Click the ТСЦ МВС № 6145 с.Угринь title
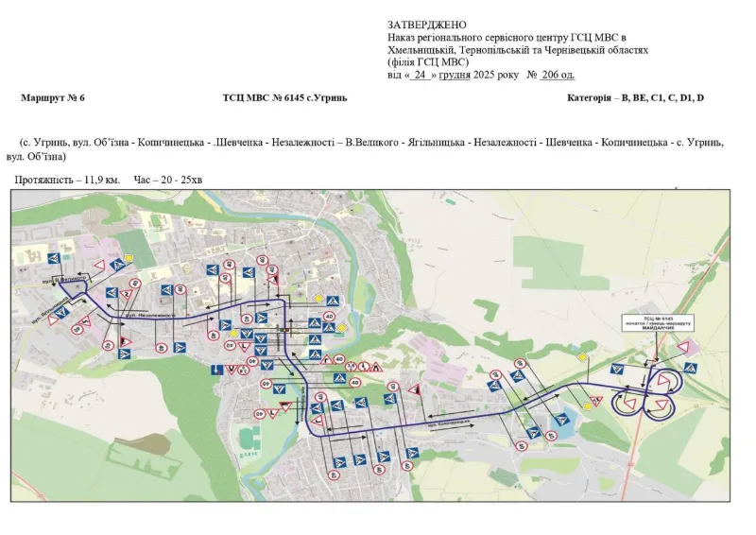756x535 pixels. coord(284,98)
